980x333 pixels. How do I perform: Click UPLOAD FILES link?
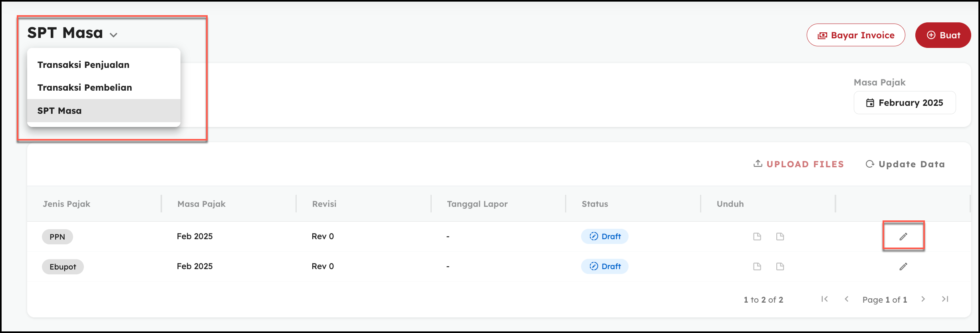(x=799, y=164)
